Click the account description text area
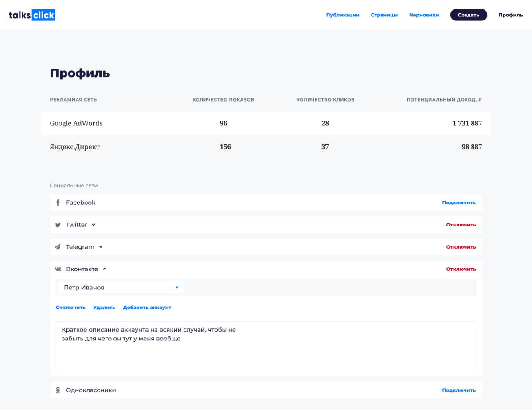The width and height of the screenshot is (532, 410). 266,346
